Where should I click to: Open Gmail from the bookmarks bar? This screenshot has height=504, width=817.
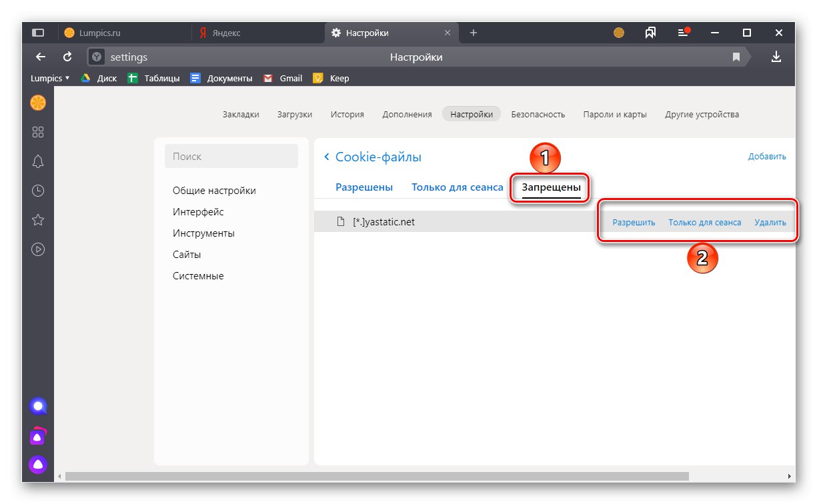click(283, 78)
